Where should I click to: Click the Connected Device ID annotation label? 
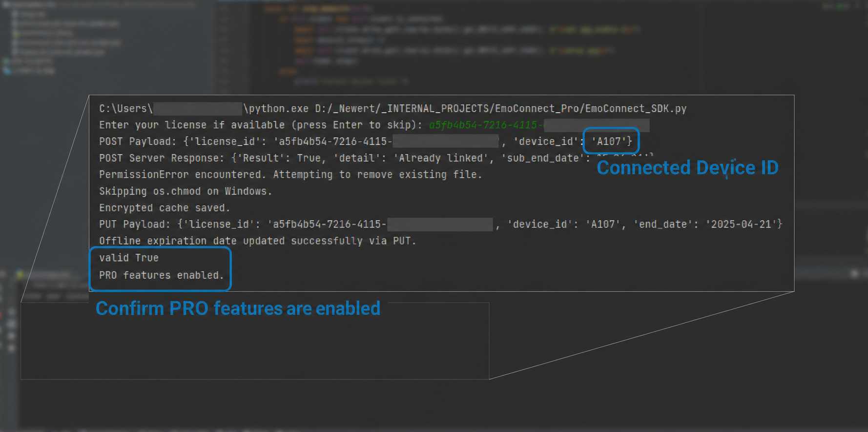[687, 167]
